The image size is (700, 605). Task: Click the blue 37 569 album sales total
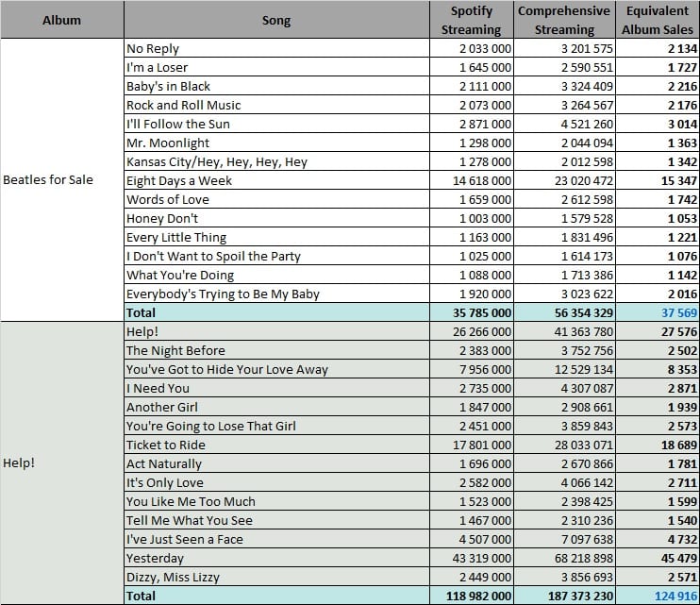click(658, 312)
